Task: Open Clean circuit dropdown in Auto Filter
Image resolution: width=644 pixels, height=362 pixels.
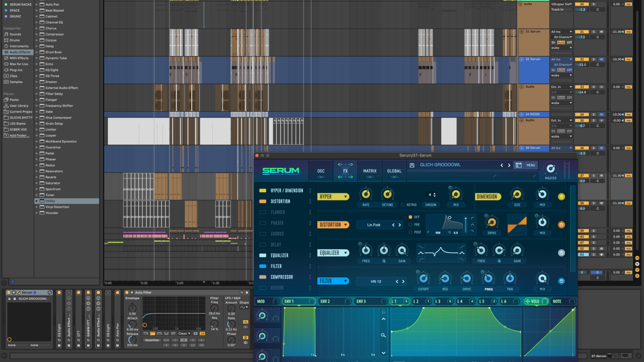Action: pos(184,333)
